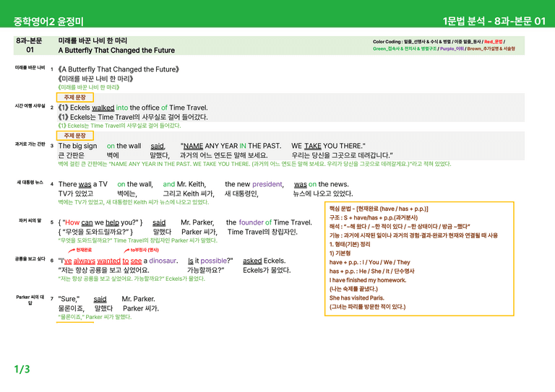Click the example 'She has visited Paris.'

click(x=357, y=297)
